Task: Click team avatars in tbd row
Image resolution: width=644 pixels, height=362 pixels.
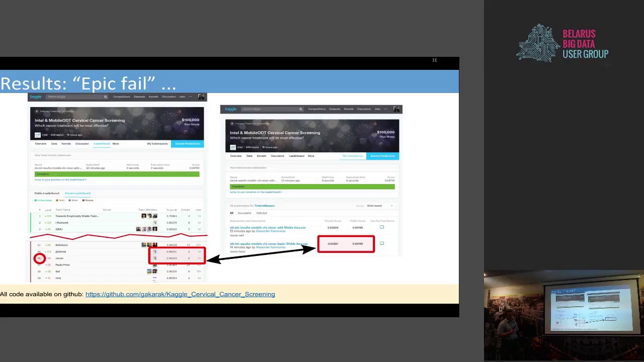Action: point(152,271)
